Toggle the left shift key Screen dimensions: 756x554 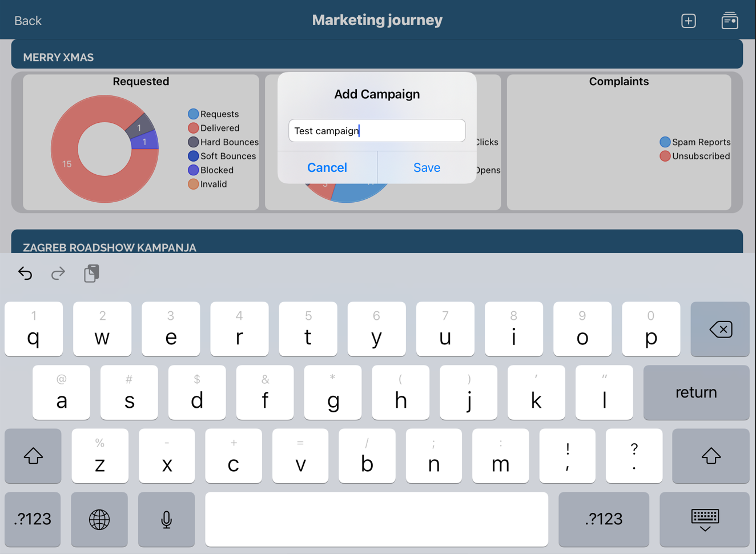point(33,456)
